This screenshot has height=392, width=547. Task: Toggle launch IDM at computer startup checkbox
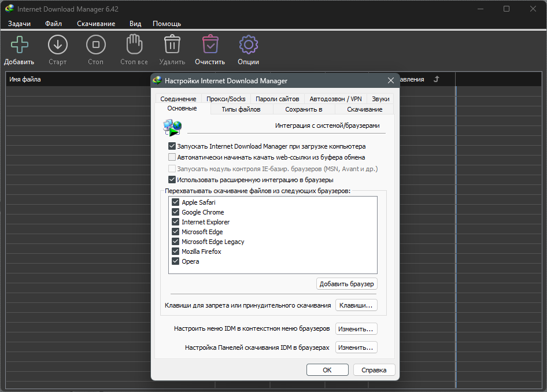pyautogui.click(x=172, y=146)
